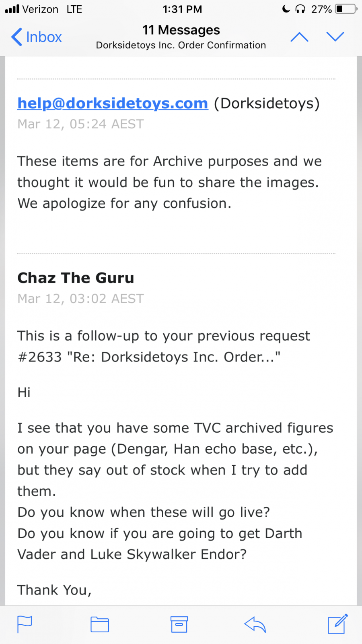Tap the Dorksidetoys archive purposes reply text
The width and height of the screenshot is (362, 644).
(169, 182)
